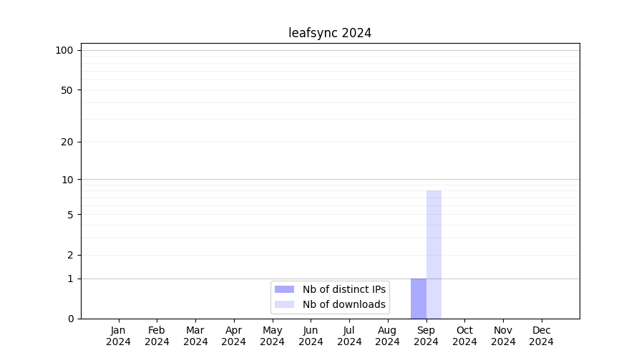Select the May 2024 x-axis label
This screenshot has height=358, width=644.
(x=273, y=336)
